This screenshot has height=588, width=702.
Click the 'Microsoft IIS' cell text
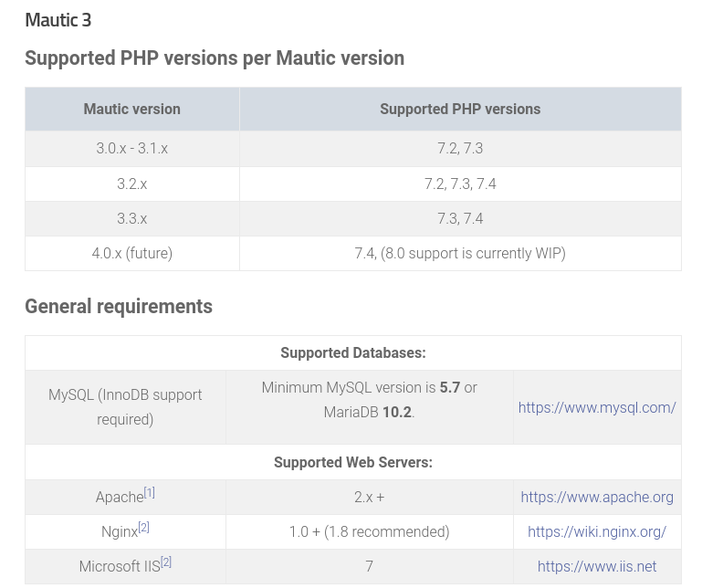(x=120, y=566)
